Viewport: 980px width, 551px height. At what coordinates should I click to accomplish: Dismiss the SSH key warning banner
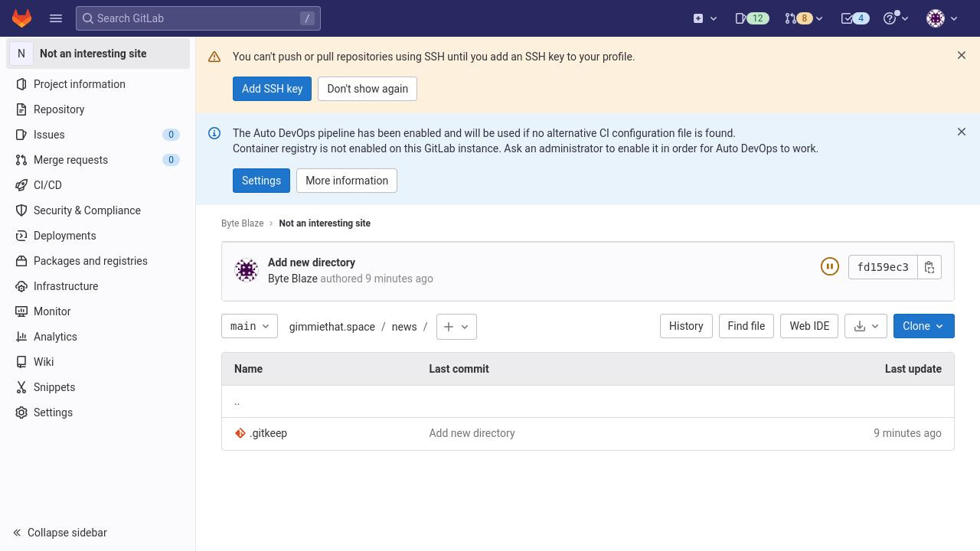point(962,55)
